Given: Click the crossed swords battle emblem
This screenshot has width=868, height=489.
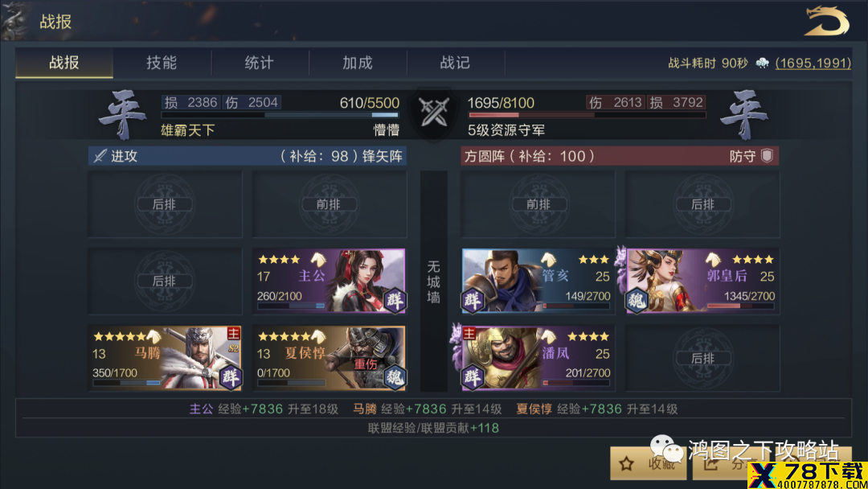Looking at the screenshot, I should tap(433, 113).
